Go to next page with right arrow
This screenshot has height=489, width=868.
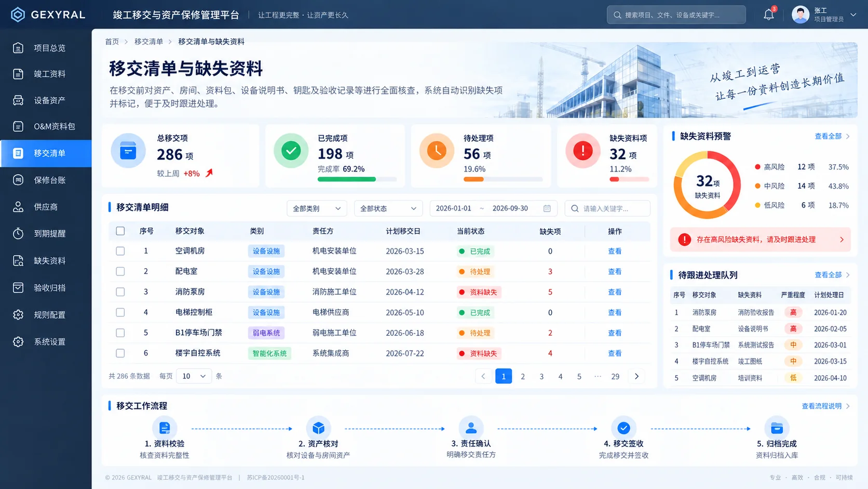pyautogui.click(x=636, y=376)
